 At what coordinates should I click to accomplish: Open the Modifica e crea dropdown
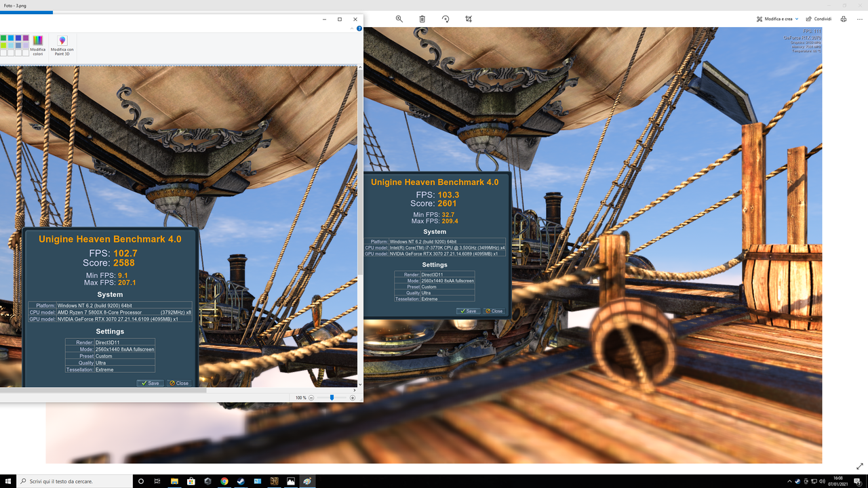coord(777,19)
